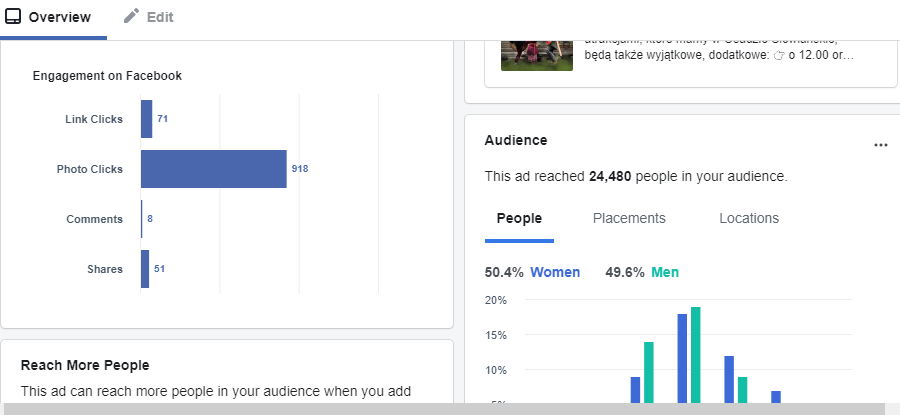
Task: Click the Comments bar in chart
Action: point(142,219)
